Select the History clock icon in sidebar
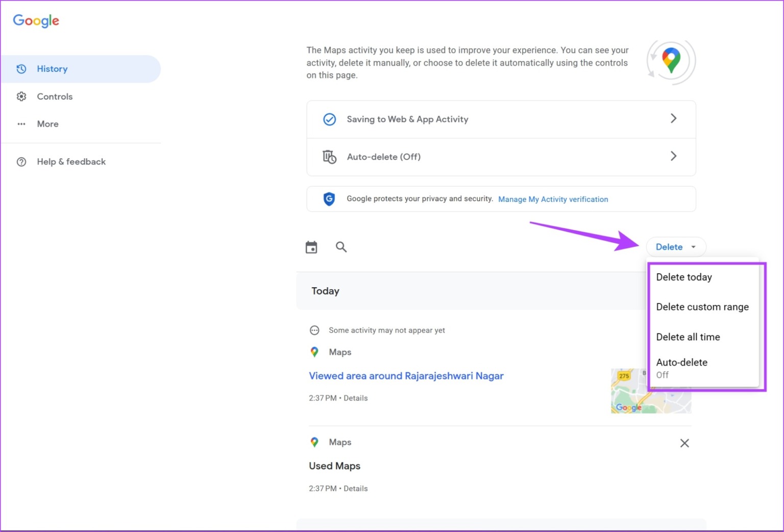The image size is (784, 532). click(x=21, y=69)
